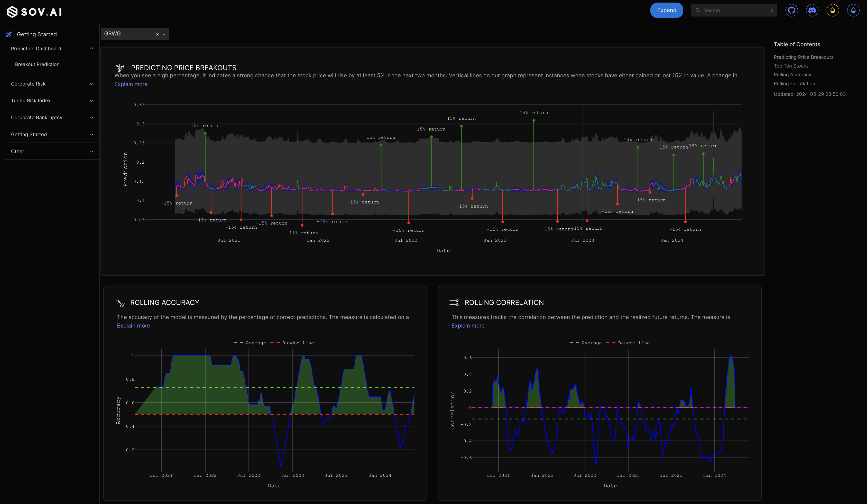Viewport: 867px width, 504px height.
Task: Open the Discord icon link
Action: (x=812, y=10)
